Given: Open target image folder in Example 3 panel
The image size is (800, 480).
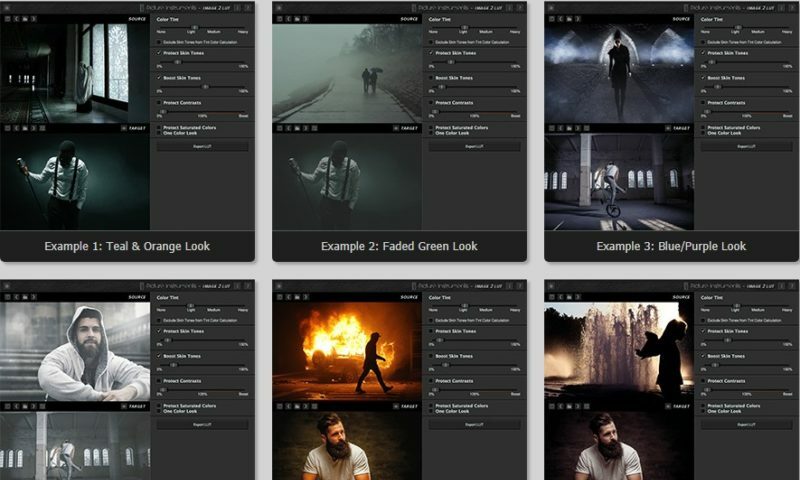Looking at the screenshot, I should [569, 128].
